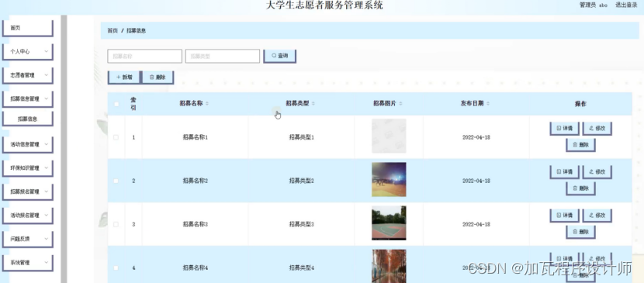This screenshot has height=283, width=644.
Task: Check the checkbox for row 招募名称4
Action: 116,267
